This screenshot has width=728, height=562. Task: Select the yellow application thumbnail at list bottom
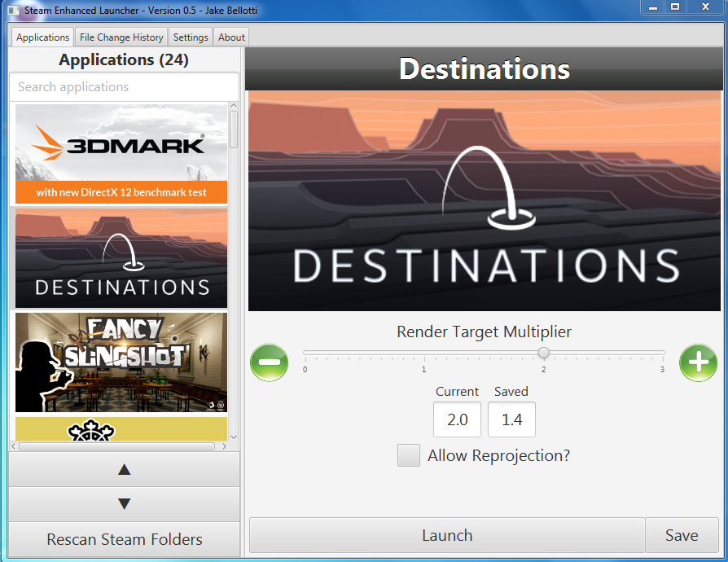(121, 428)
